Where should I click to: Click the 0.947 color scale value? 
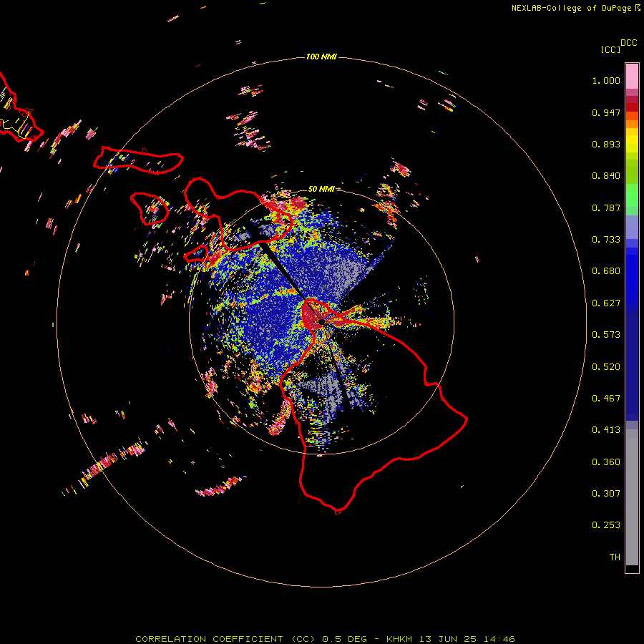tap(606, 112)
